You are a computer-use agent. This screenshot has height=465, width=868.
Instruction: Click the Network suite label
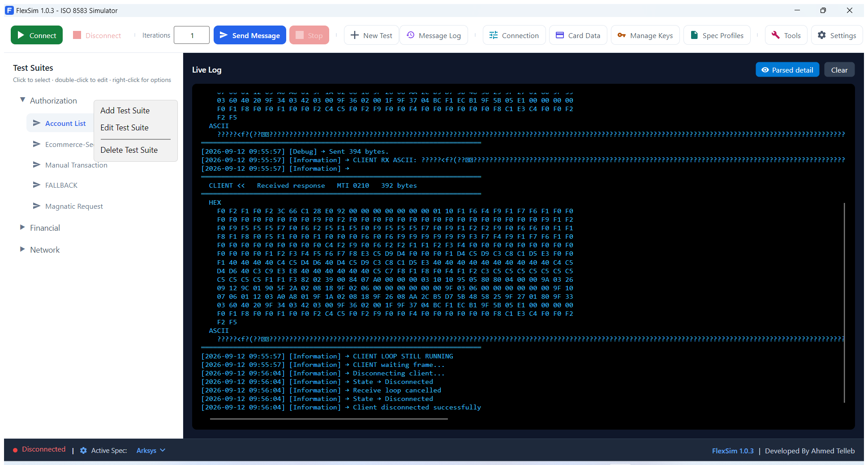45,250
